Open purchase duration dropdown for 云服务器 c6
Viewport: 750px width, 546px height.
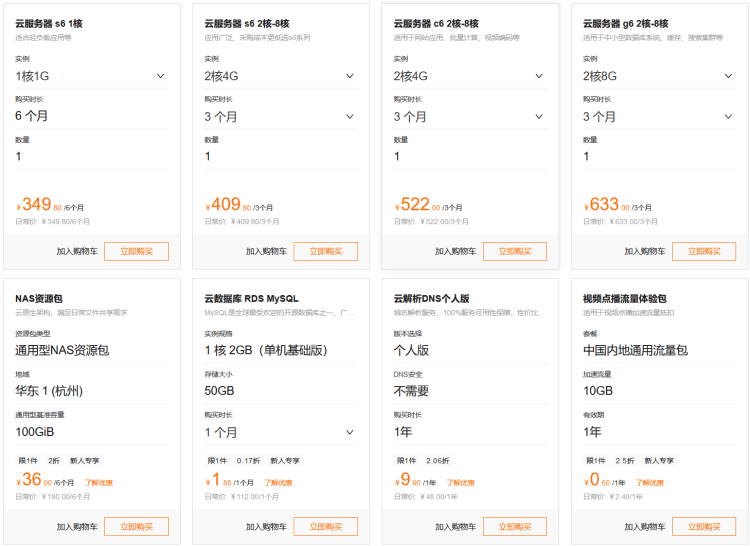click(469, 116)
